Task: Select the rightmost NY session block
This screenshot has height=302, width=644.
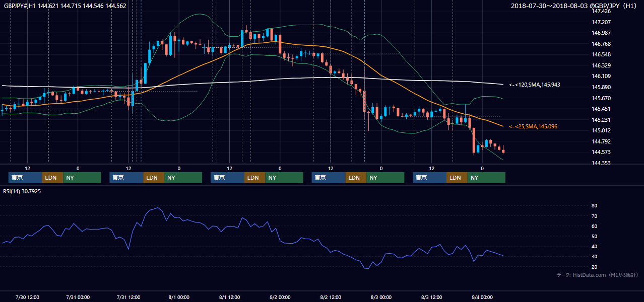Action: coord(486,178)
